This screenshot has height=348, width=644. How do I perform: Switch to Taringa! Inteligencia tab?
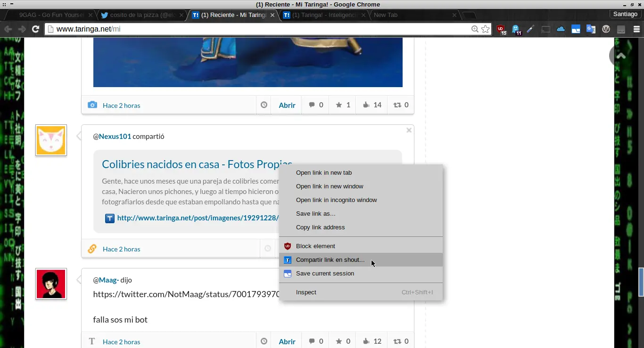pos(324,15)
